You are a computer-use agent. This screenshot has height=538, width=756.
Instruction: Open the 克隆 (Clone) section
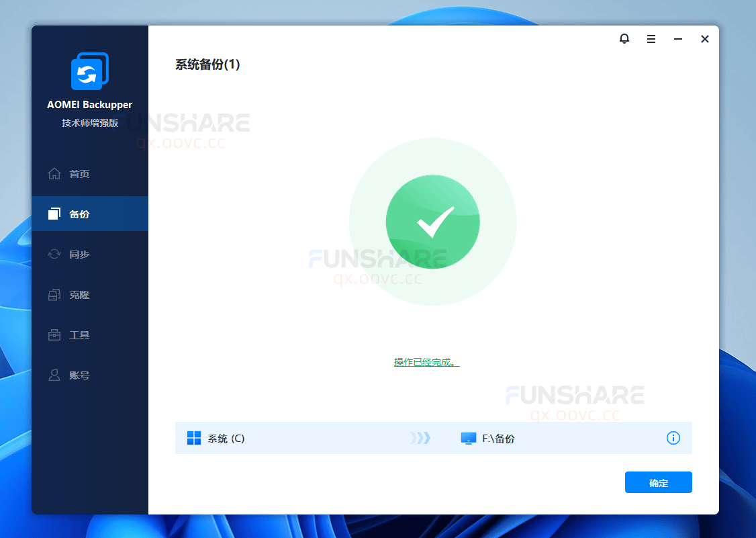(77, 294)
